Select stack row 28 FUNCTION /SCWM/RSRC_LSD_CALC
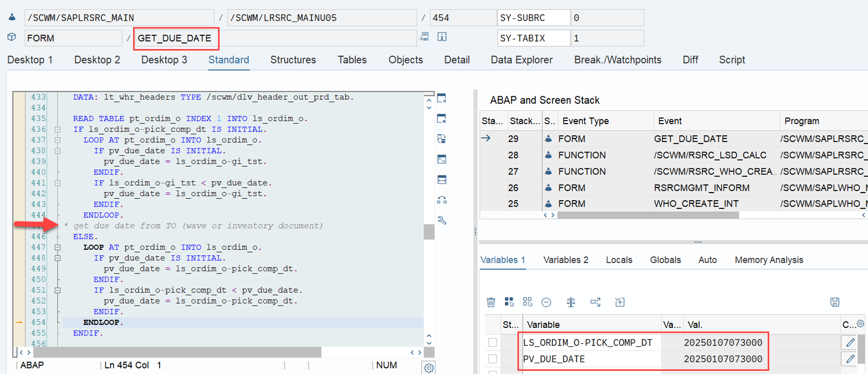This screenshot has height=374, width=868. click(x=673, y=155)
